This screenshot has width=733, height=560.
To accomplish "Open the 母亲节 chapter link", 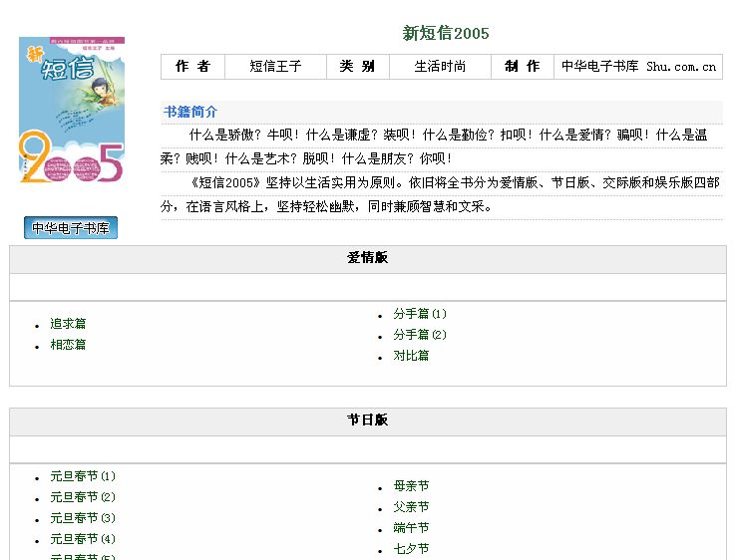I will [x=411, y=485].
